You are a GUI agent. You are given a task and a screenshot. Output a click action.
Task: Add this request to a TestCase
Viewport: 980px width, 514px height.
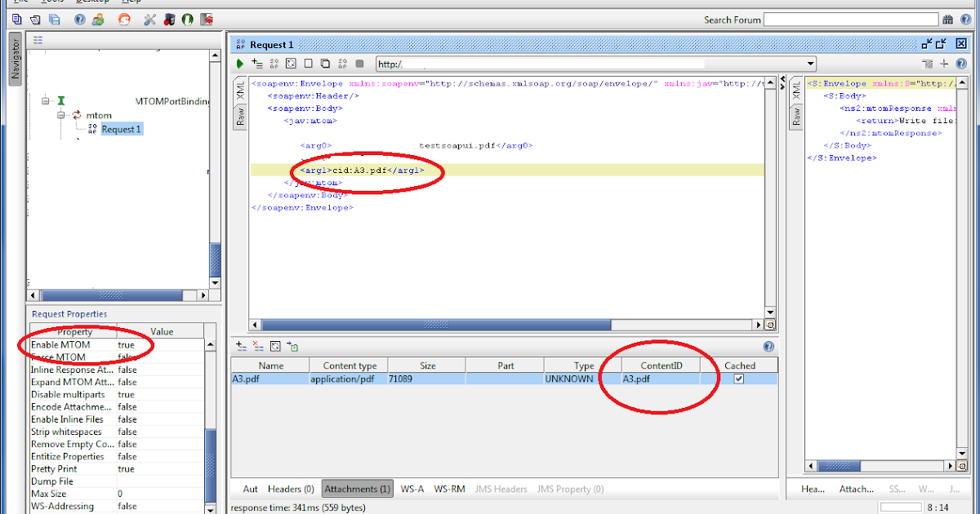[x=256, y=64]
